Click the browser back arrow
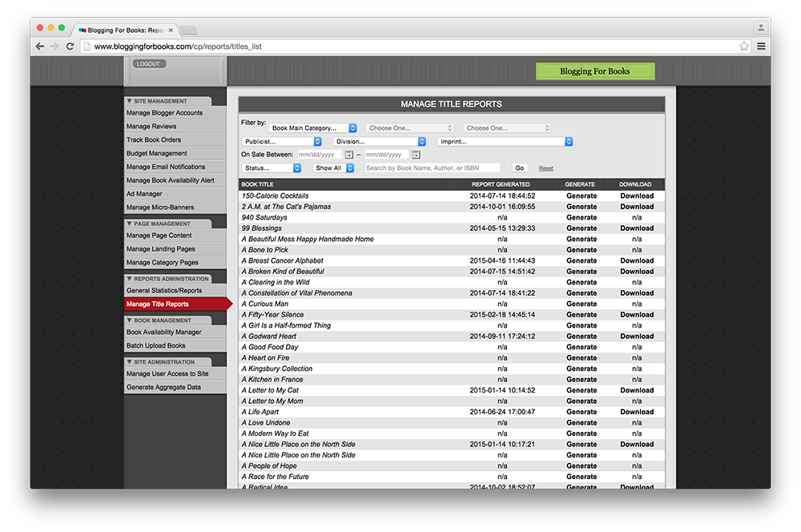Screen dimensions: 801x532 (40, 46)
